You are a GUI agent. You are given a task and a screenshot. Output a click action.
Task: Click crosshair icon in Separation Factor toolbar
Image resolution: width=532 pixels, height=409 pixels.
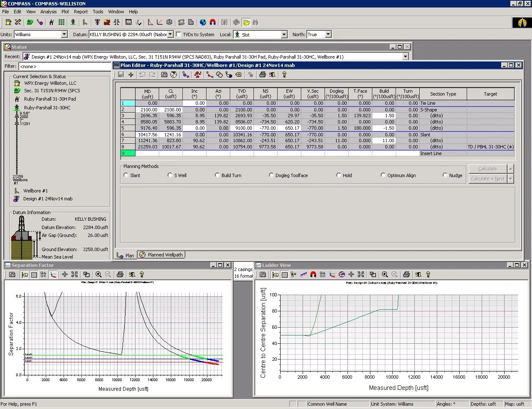(64, 274)
